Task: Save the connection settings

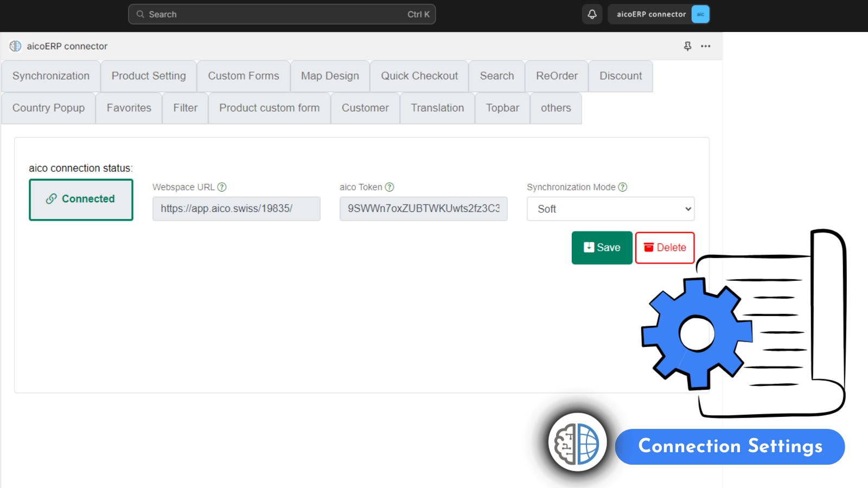Action: tap(602, 248)
